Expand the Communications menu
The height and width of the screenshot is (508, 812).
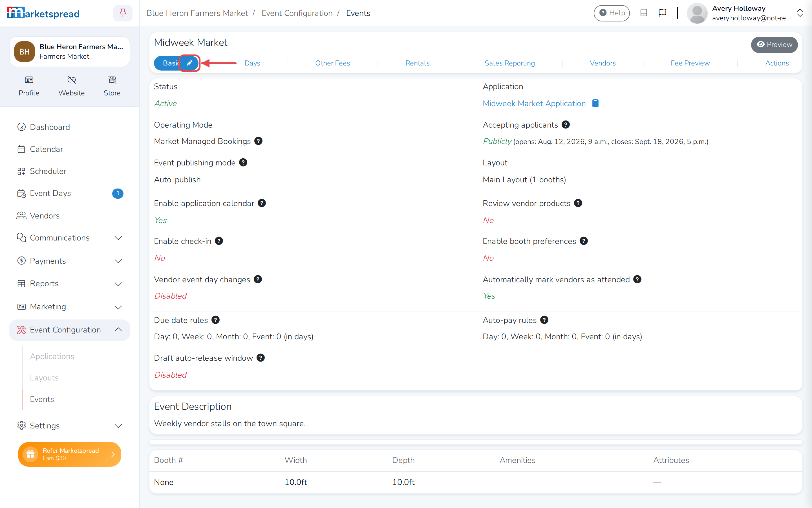coord(69,238)
